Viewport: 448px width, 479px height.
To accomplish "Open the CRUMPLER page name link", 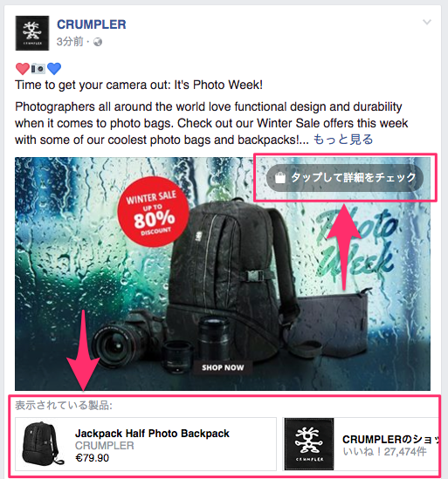I will pos(92,24).
